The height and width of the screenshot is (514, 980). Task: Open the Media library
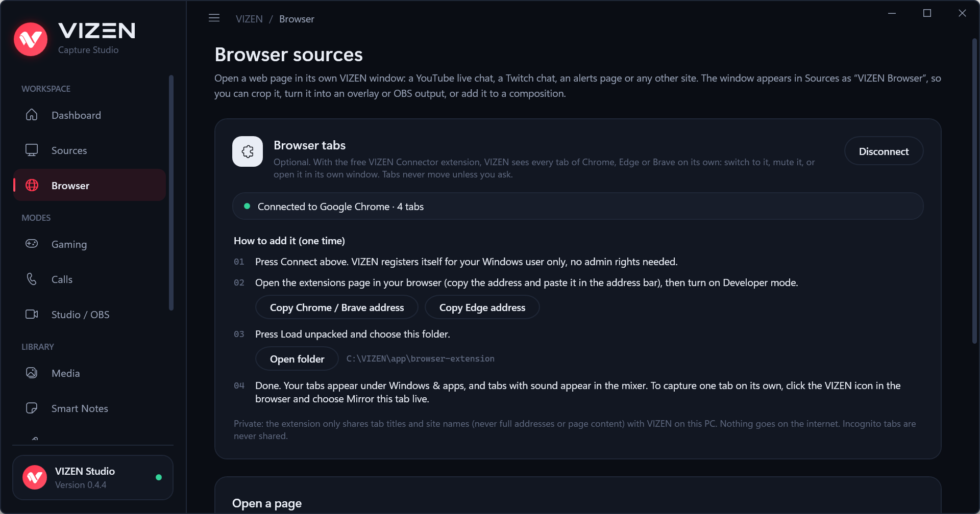[x=89, y=373]
